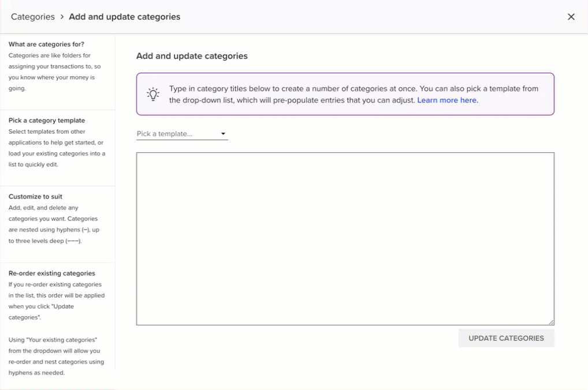Click the lightbulb tip icon
This screenshot has height=390, width=588.
point(153,94)
